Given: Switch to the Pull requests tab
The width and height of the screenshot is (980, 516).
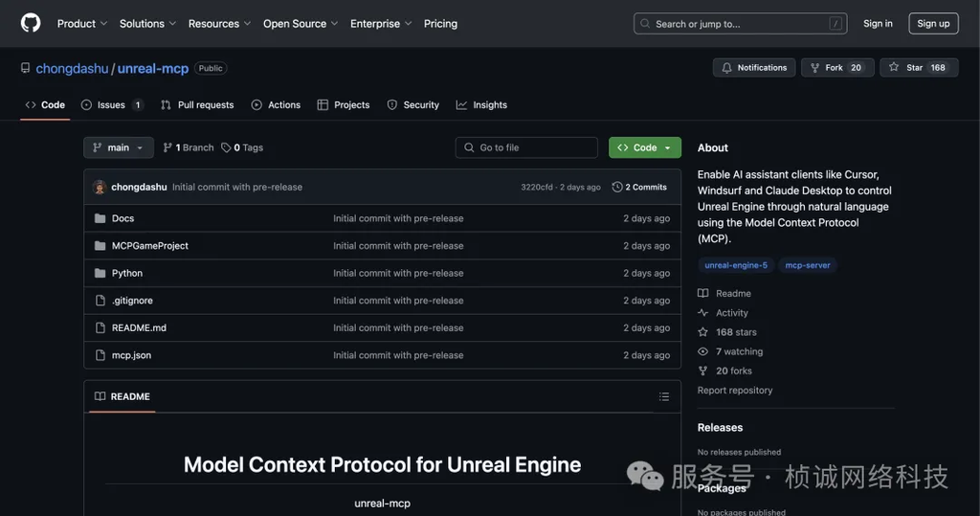Looking at the screenshot, I should click(197, 105).
